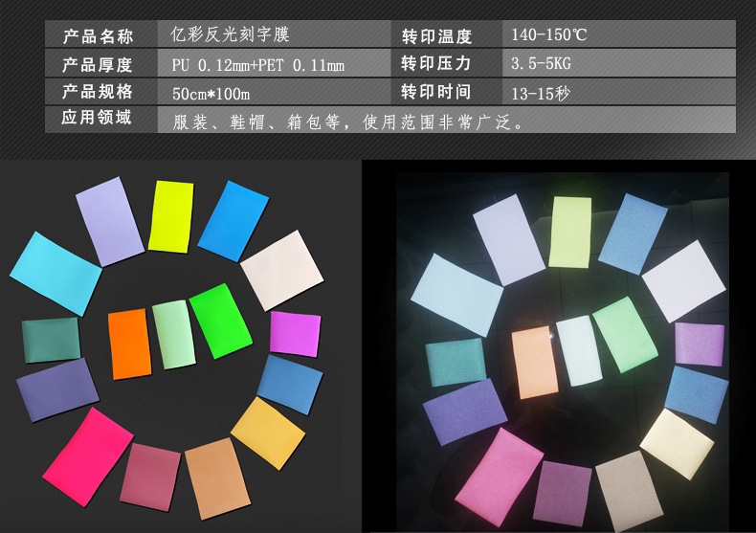Pick the peach swatch in the dark reflective photo

click(534, 362)
